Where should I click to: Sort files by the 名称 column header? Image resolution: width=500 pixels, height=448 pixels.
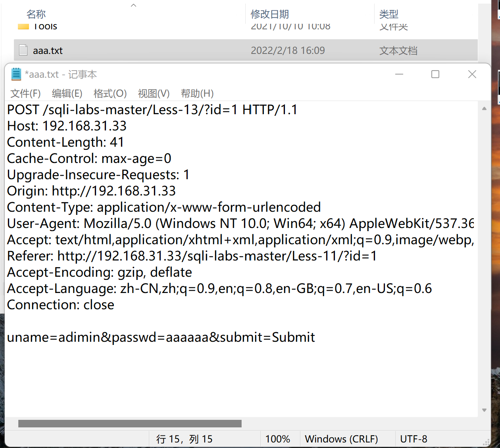pos(36,14)
